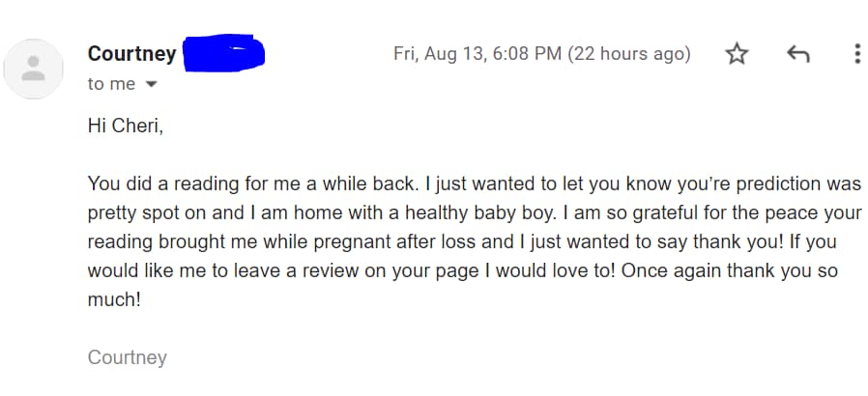Click the reply arrow icon
This screenshot has width=868, height=396.
(797, 54)
